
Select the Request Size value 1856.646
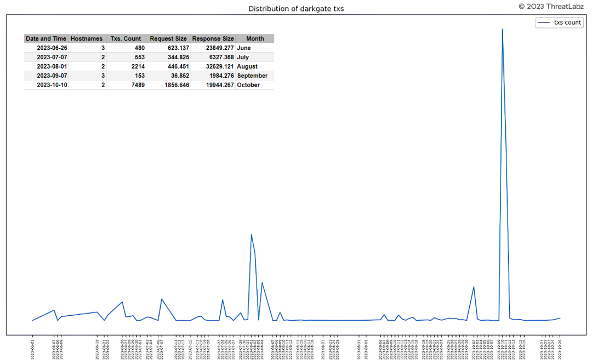coord(176,85)
